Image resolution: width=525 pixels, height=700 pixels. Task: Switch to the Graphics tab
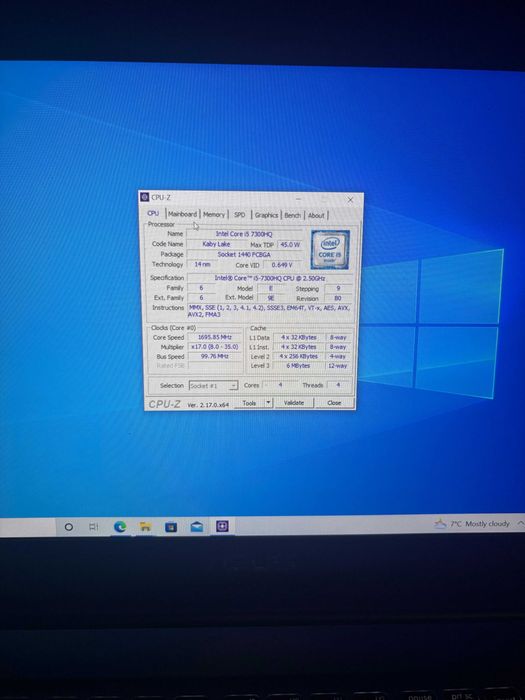pos(267,215)
